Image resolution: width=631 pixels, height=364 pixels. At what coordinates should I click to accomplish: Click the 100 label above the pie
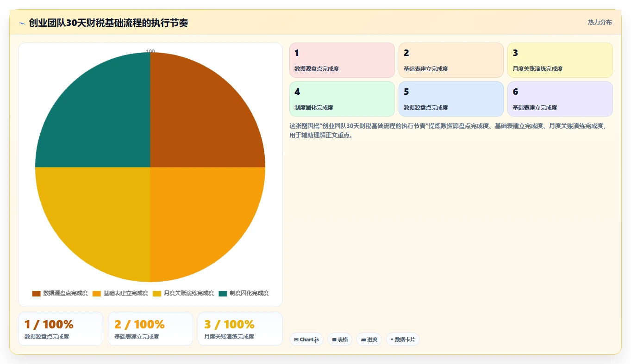pos(150,51)
